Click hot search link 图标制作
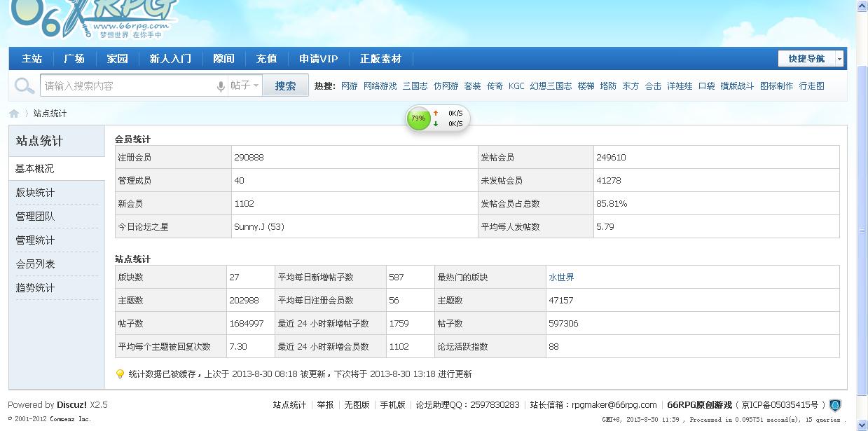This screenshot has height=431, width=868. (777, 86)
